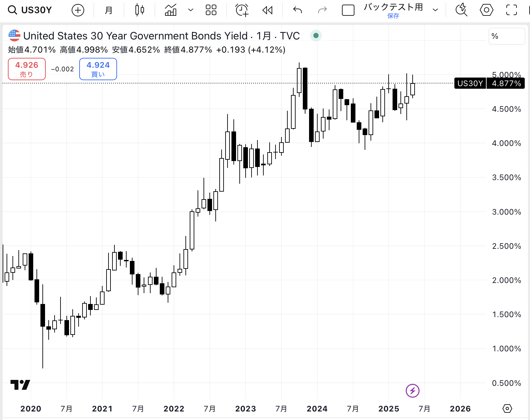Image resolution: width=530 pixels, height=420 pixels.
Task: Click the 安値4.652% low value
Action: [136, 50]
